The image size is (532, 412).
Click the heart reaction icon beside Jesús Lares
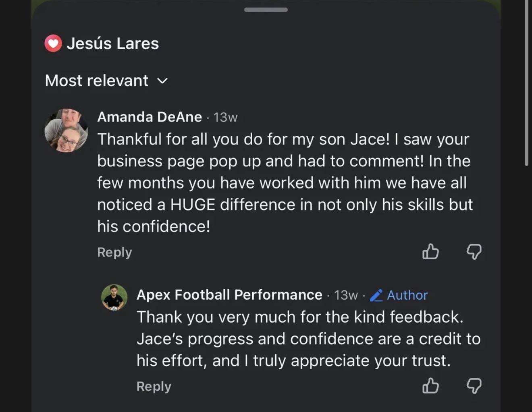point(53,43)
